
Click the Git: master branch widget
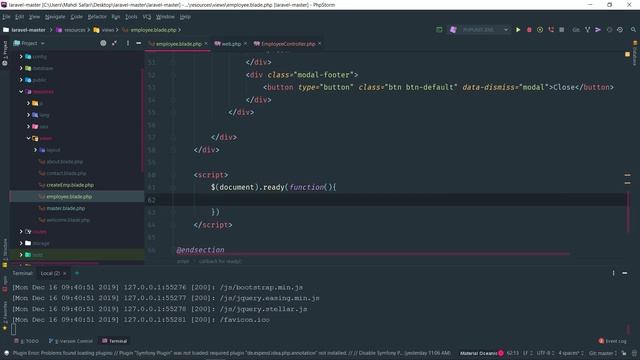pos(603,353)
